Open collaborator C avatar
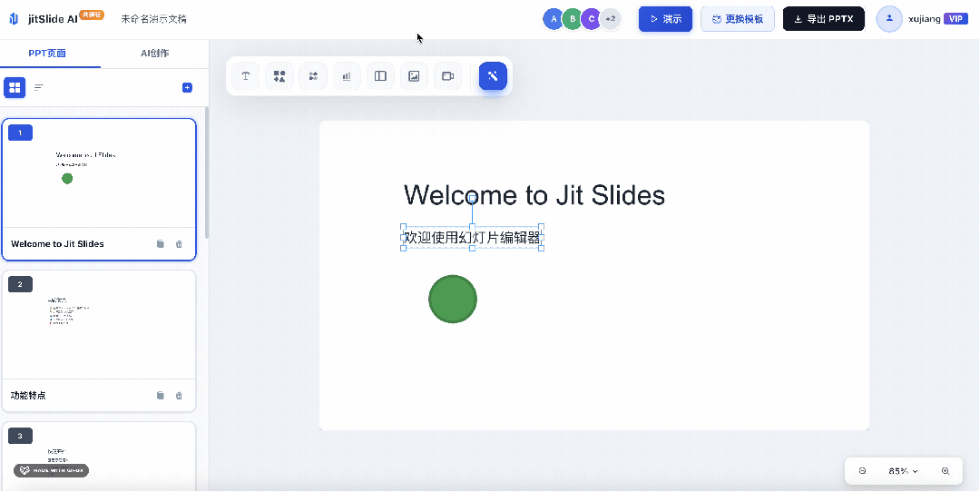This screenshot has width=980, height=492. pos(592,19)
